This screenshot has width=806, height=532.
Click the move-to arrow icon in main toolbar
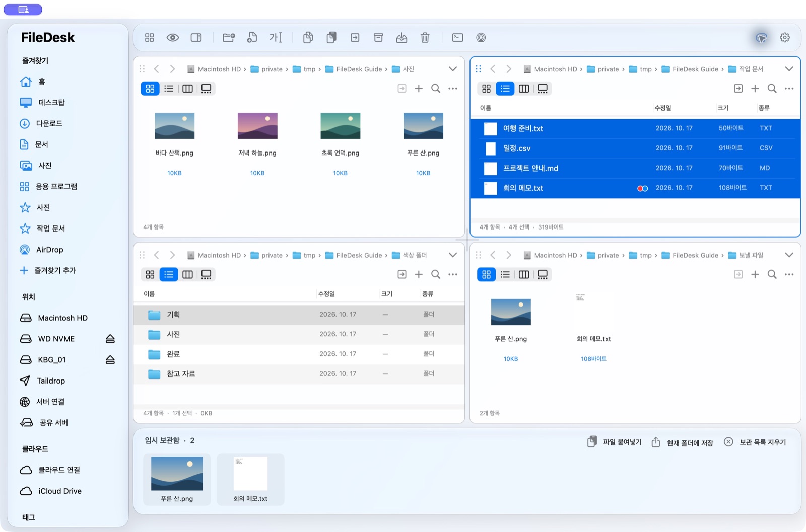[x=355, y=38]
